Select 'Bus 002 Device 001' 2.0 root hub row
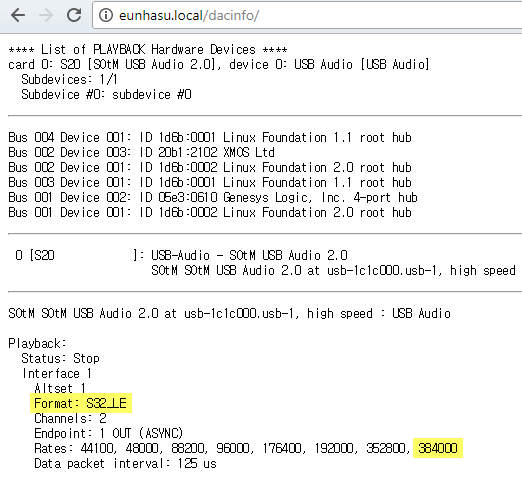522x478 pixels. 210,167
